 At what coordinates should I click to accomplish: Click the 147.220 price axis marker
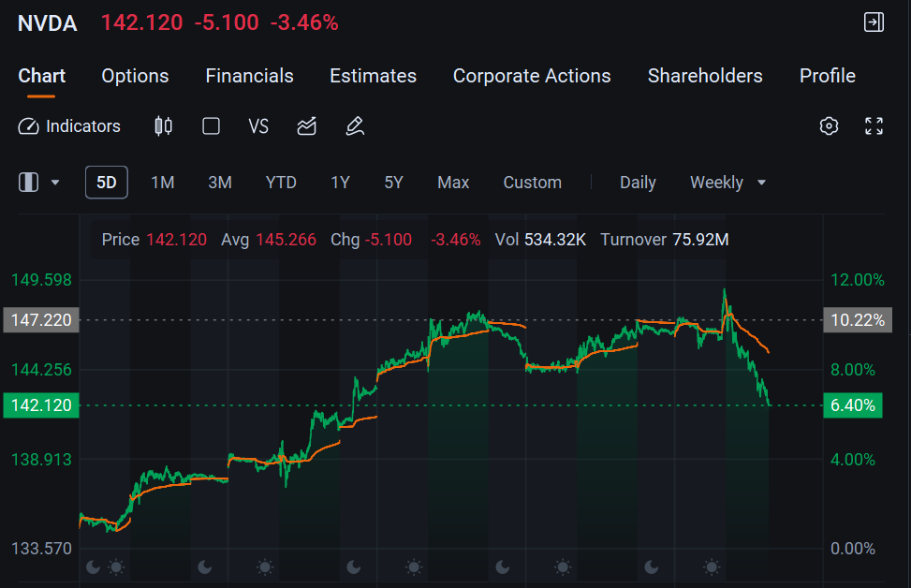(x=41, y=320)
